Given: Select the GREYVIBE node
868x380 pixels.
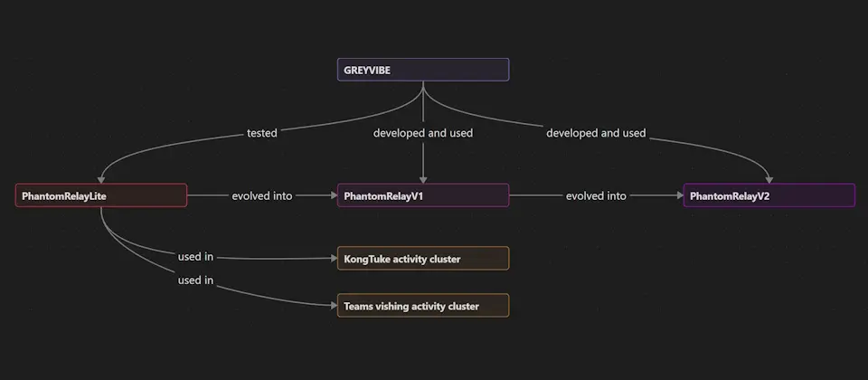Looking at the screenshot, I should 423,70.
